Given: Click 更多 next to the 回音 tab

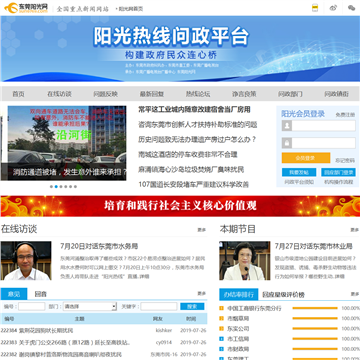Looking at the screenshot, I should click(202, 293).
